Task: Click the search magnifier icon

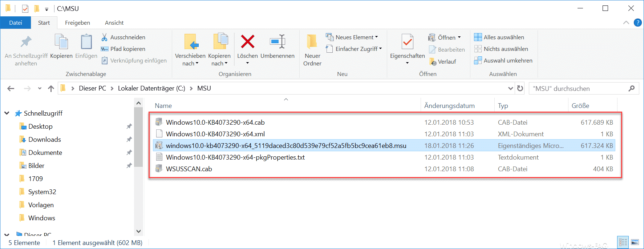Action: (x=632, y=88)
